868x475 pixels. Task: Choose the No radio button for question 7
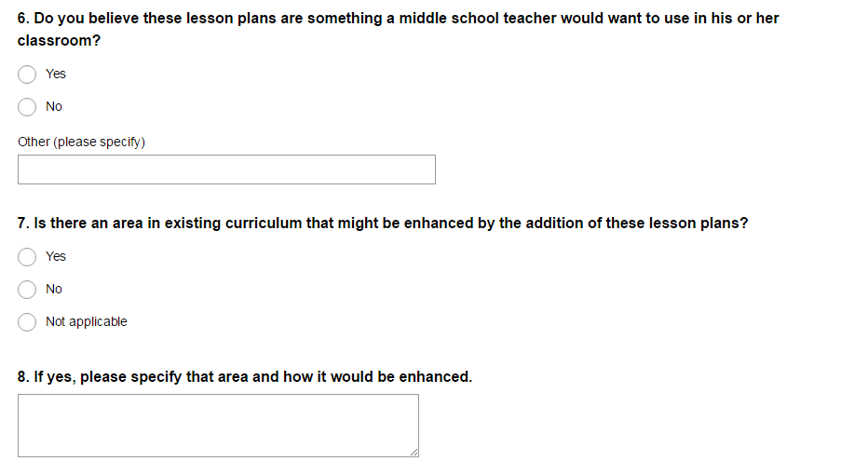(27, 289)
